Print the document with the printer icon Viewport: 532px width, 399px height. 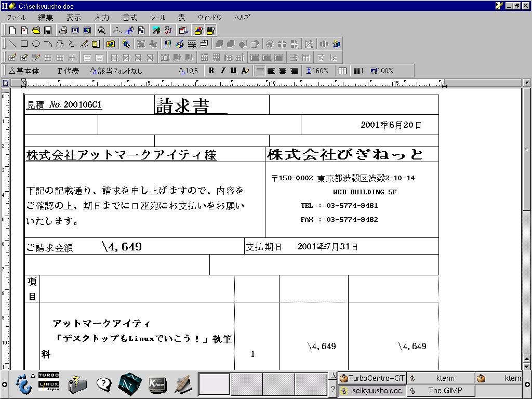pyautogui.click(x=63, y=31)
